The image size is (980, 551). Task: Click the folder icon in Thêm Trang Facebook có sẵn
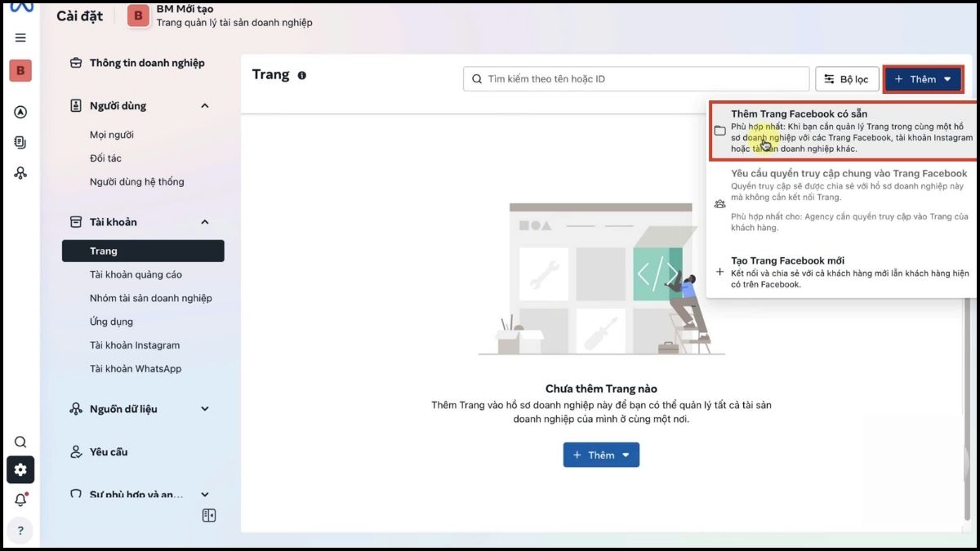point(719,131)
